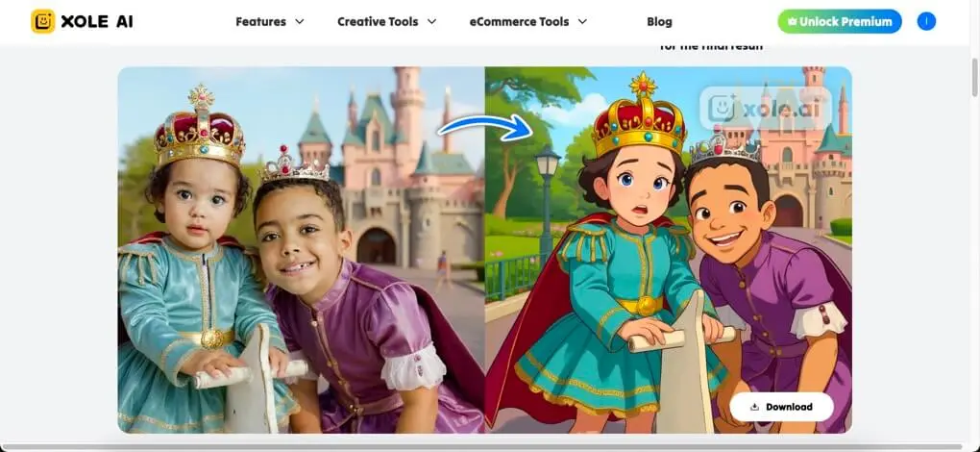Select the original photo of two children

tap(302, 249)
